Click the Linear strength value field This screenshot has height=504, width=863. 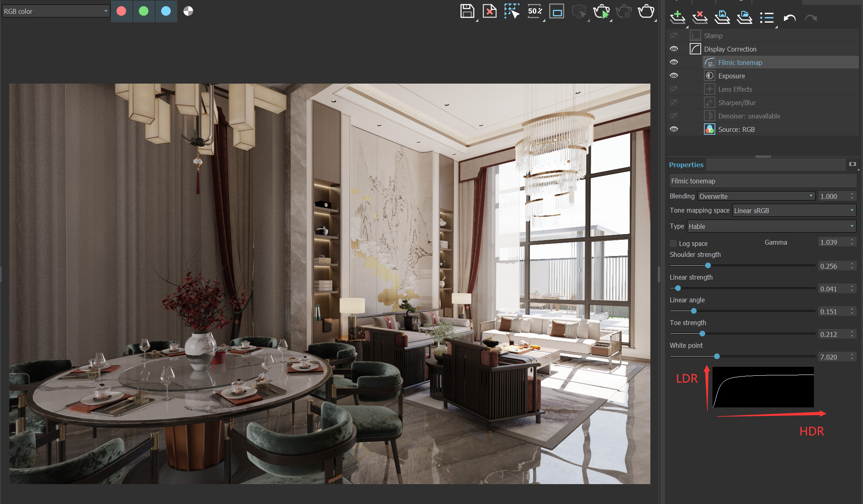point(834,289)
